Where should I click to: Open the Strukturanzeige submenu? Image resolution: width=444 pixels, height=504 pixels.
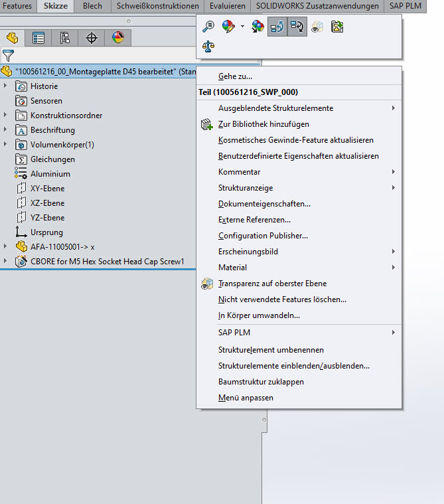coord(299,188)
